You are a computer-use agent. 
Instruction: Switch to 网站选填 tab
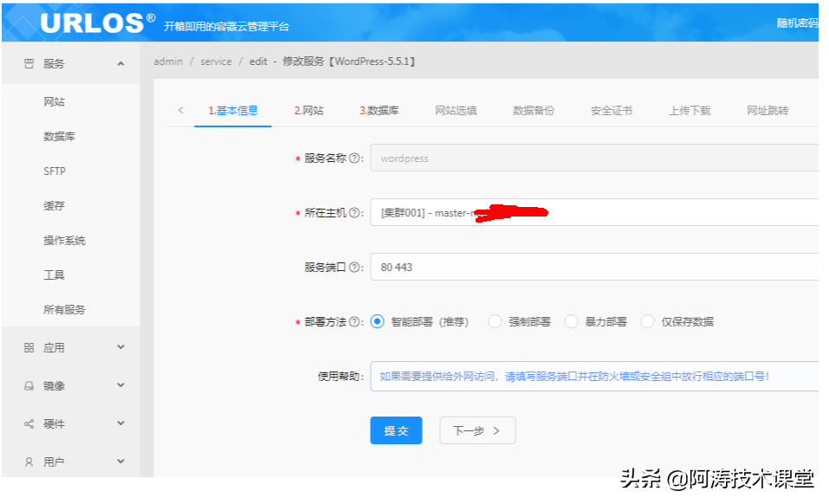pyautogui.click(x=456, y=111)
